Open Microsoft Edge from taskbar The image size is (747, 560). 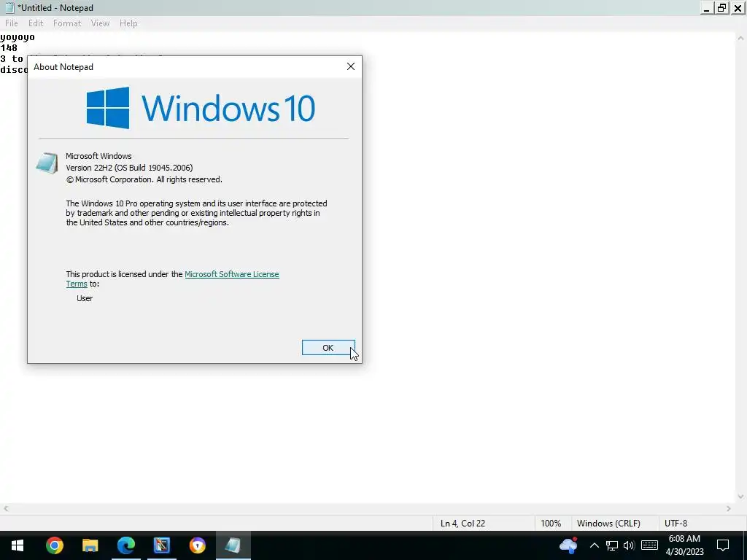point(125,545)
